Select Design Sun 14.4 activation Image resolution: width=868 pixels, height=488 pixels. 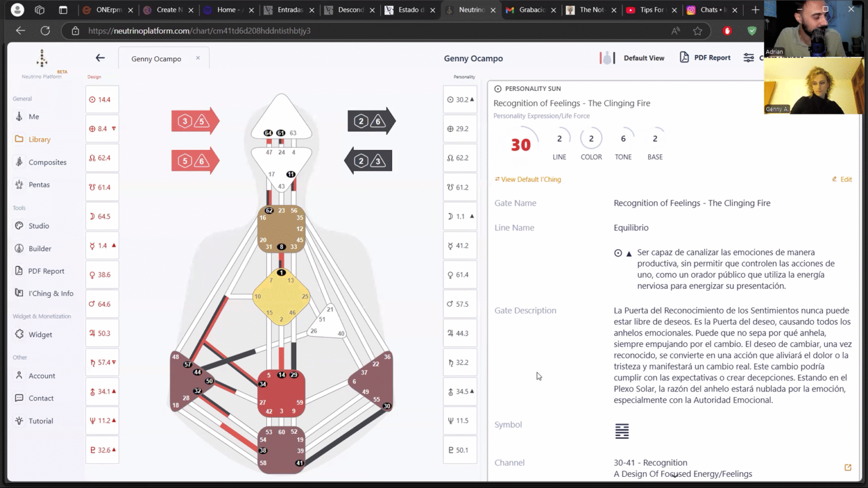102,99
